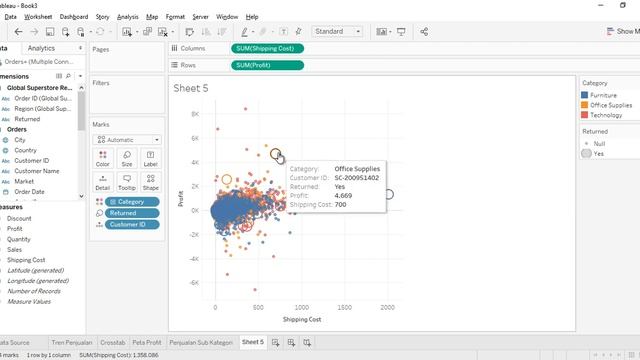
Task: Select the Yes size legend item
Action: pyautogui.click(x=592, y=153)
